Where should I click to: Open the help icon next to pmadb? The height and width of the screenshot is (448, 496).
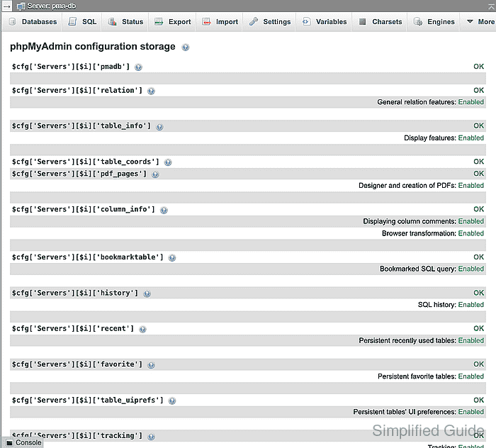138,67
